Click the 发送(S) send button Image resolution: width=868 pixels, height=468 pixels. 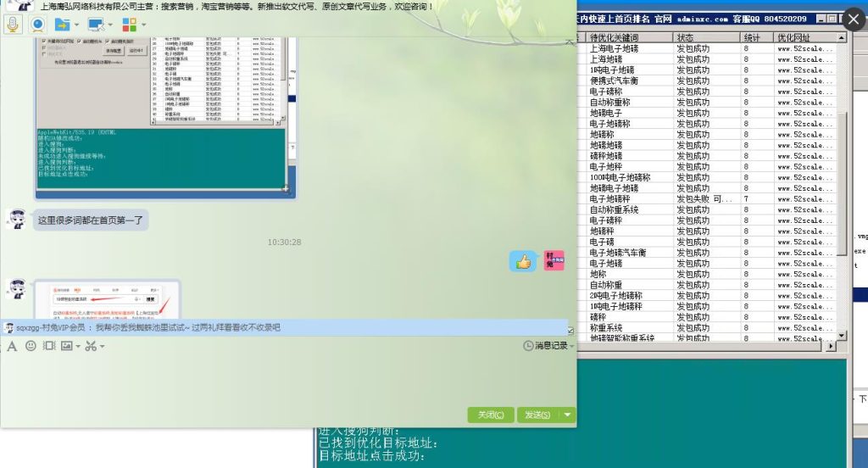(538, 415)
